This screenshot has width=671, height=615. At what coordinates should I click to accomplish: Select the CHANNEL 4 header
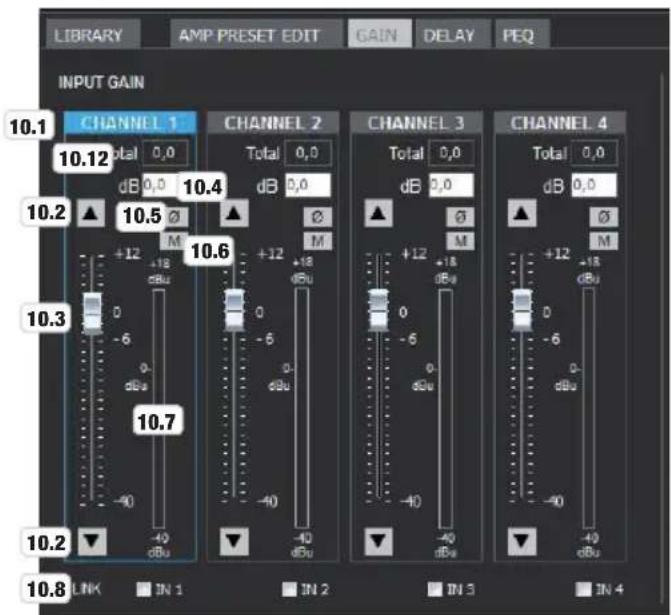click(x=560, y=123)
